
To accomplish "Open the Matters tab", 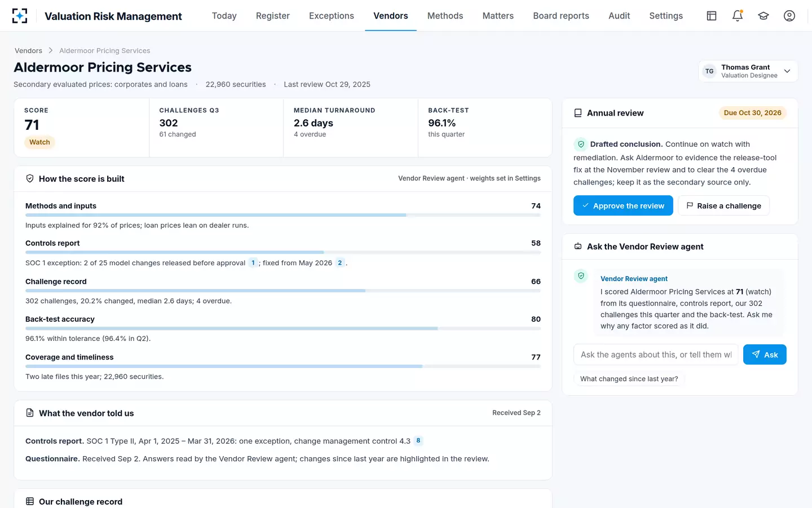I will (498, 16).
